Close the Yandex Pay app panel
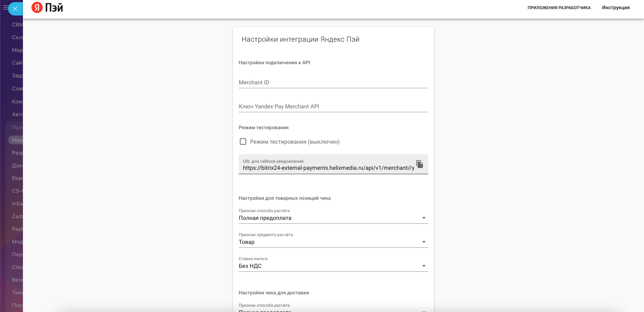 point(15,9)
